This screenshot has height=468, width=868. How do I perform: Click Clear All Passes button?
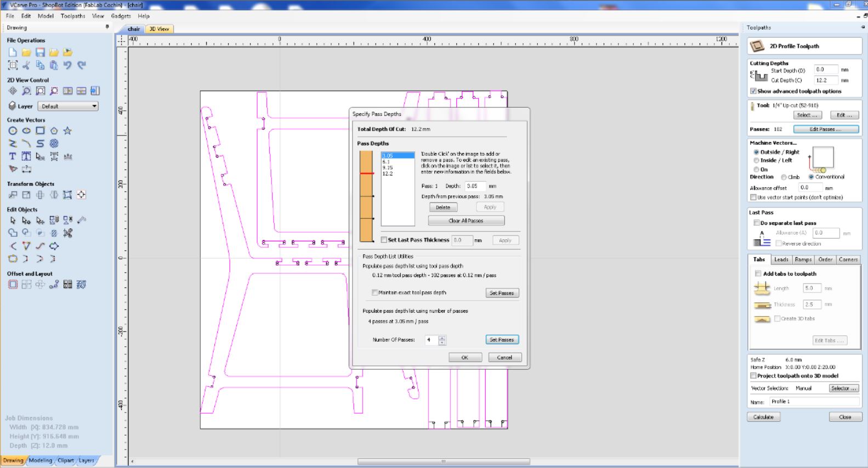pyautogui.click(x=466, y=221)
